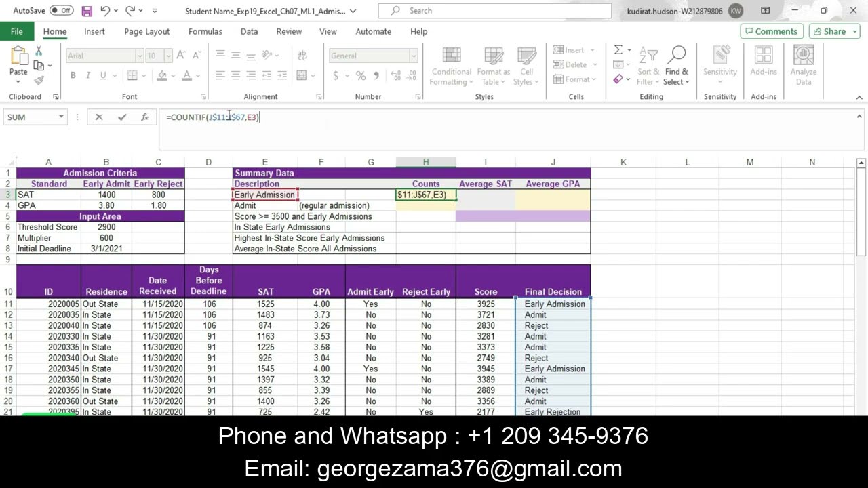
Task: Click the Increase Font Size icon
Action: (x=181, y=56)
